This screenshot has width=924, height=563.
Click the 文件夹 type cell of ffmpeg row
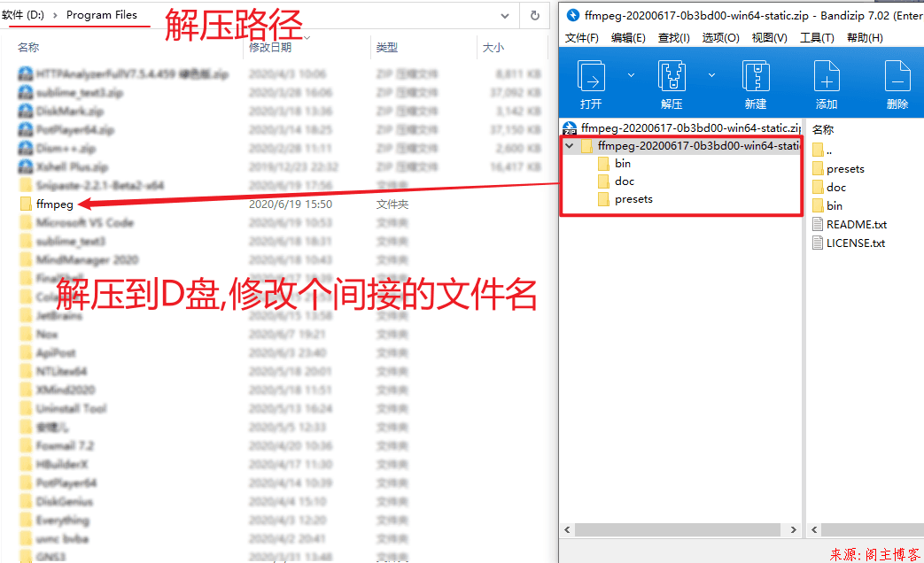[392, 204]
